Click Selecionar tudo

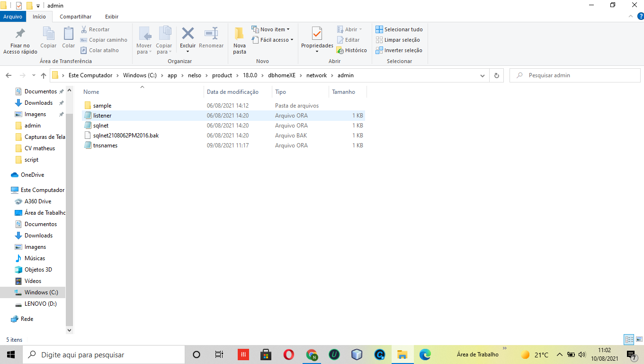click(x=399, y=29)
